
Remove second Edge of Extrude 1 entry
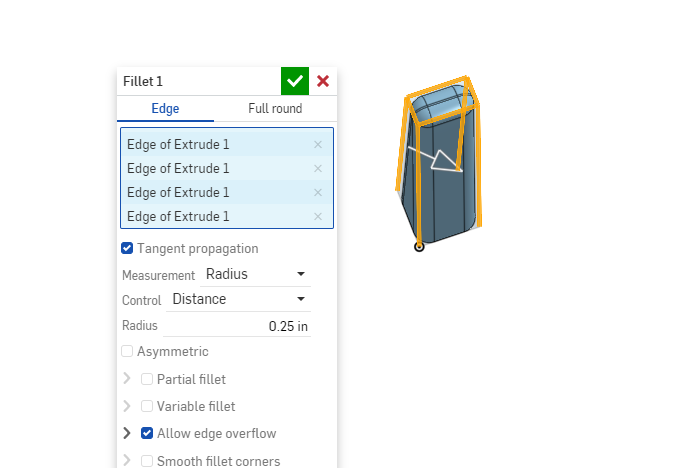coord(318,168)
